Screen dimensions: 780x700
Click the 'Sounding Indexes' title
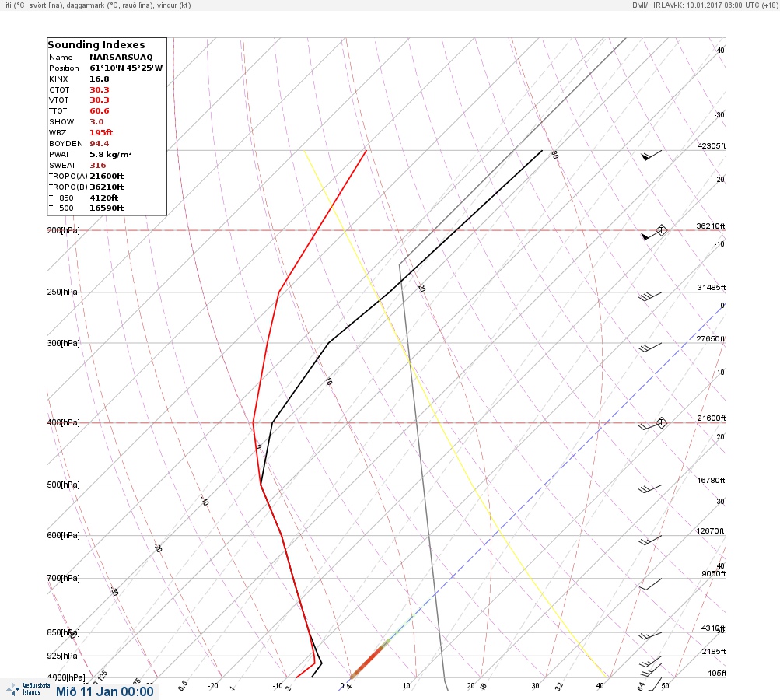pyautogui.click(x=96, y=45)
